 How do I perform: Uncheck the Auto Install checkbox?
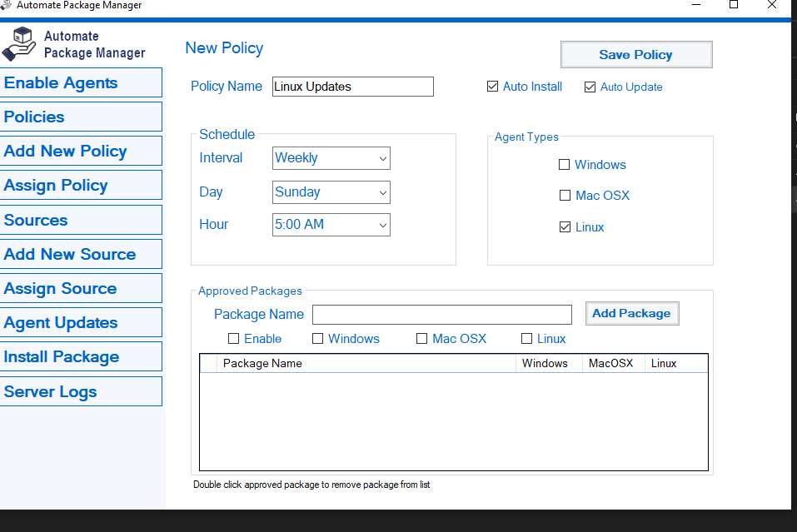pos(493,87)
